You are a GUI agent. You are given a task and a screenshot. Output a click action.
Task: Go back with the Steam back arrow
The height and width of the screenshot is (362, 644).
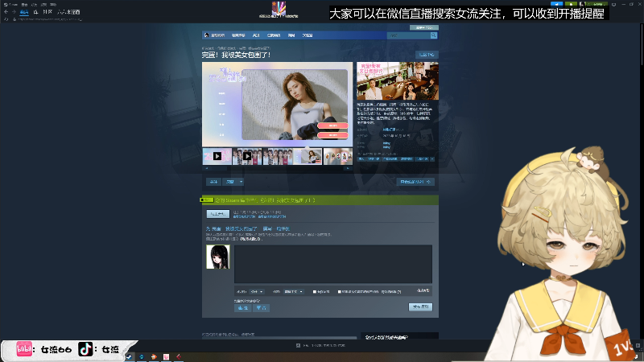6,12
